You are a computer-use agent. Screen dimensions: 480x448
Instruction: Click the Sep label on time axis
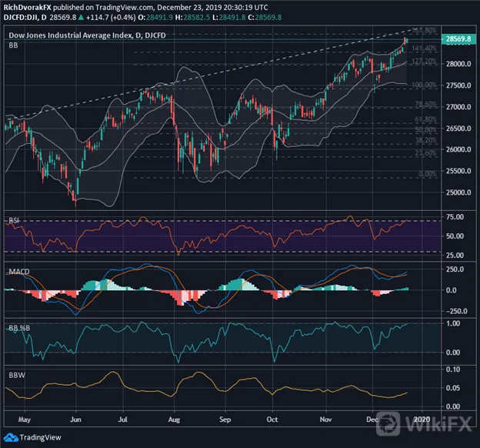point(225,420)
